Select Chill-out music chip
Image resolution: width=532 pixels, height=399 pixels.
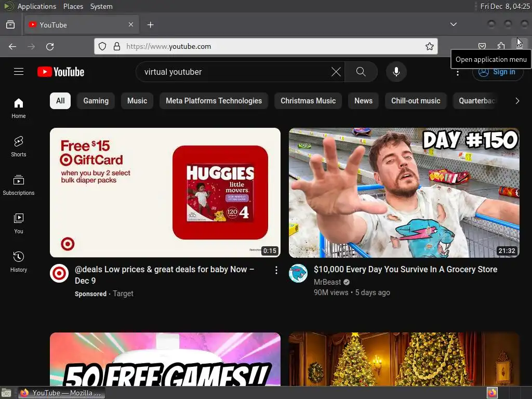click(x=416, y=101)
